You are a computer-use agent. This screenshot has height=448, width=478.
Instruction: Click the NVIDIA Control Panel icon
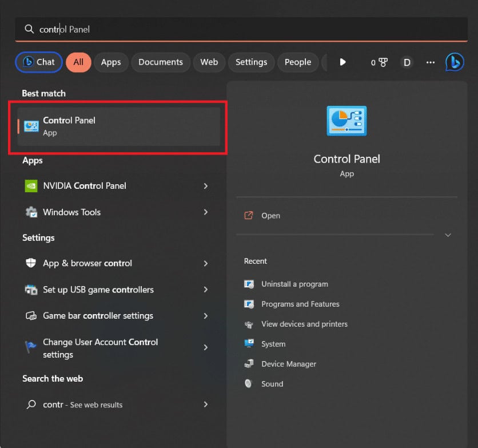pyautogui.click(x=31, y=186)
